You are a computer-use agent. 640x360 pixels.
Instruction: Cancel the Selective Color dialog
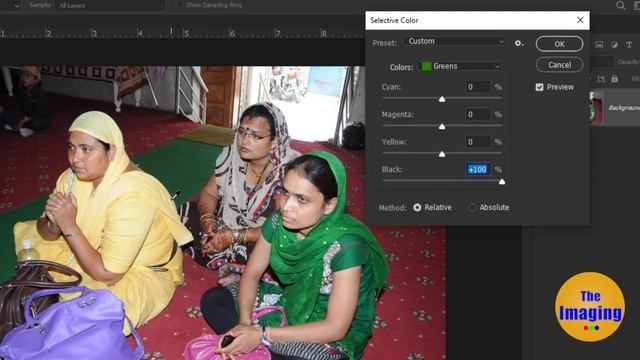click(x=559, y=65)
